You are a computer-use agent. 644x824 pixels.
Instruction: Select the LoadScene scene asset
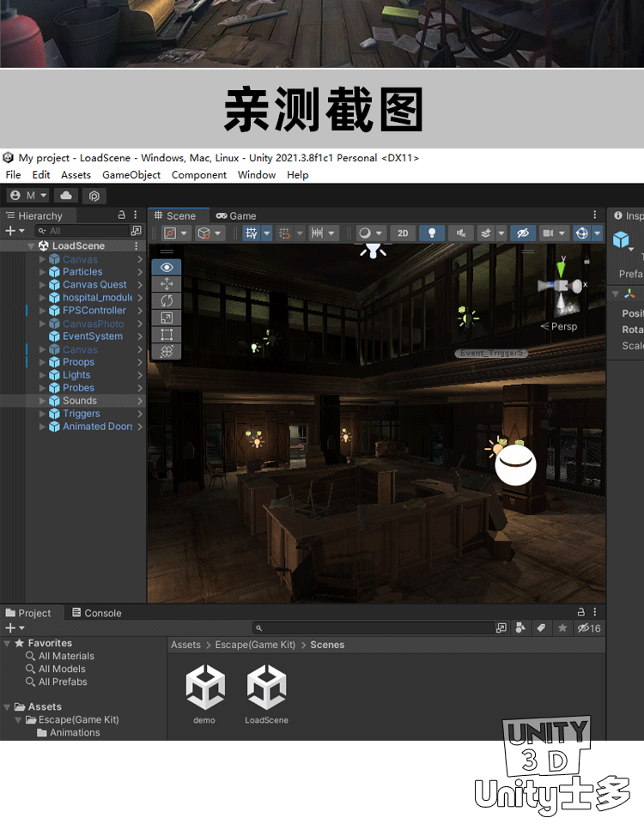pos(266,694)
